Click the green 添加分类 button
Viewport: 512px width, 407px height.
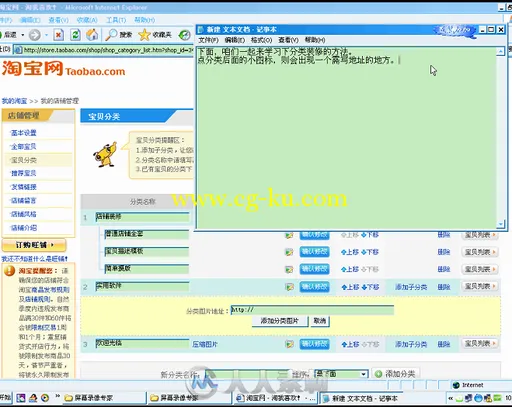pos(396,374)
